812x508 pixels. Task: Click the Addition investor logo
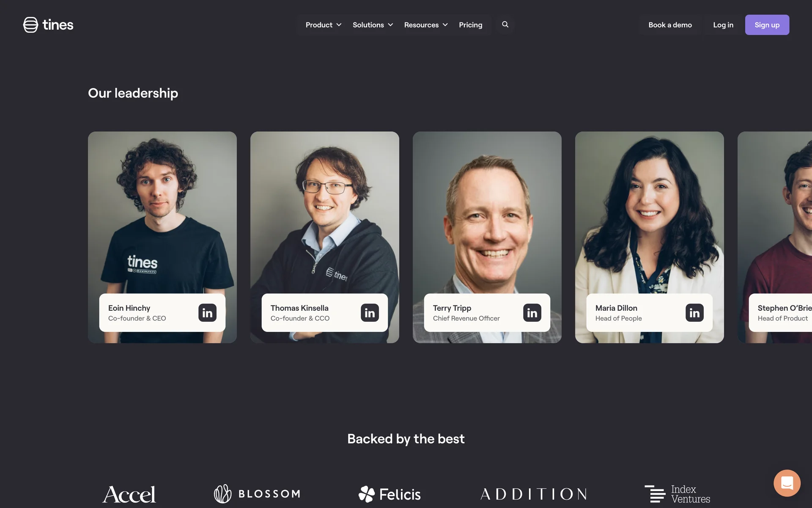click(534, 494)
